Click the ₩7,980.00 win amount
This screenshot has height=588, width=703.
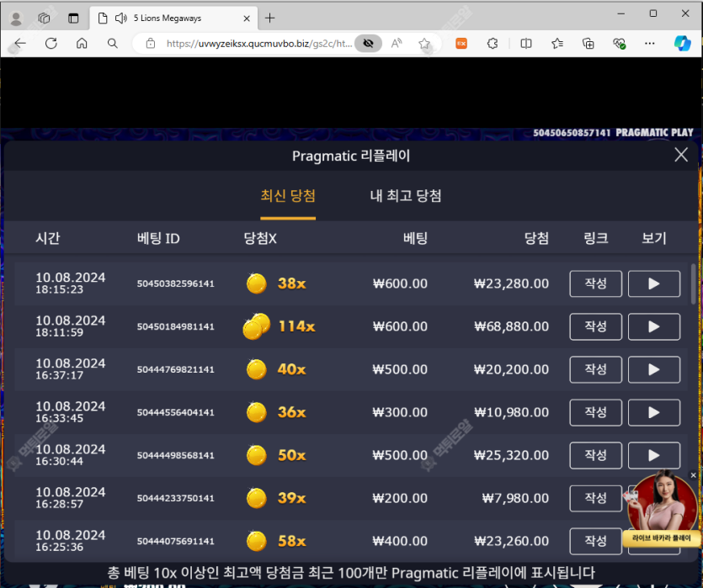pos(515,498)
